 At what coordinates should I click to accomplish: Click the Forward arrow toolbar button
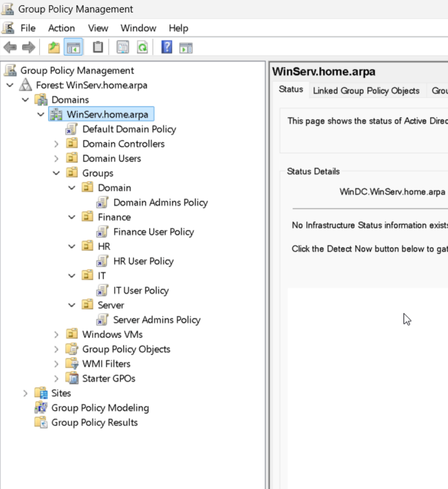pyautogui.click(x=28, y=48)
